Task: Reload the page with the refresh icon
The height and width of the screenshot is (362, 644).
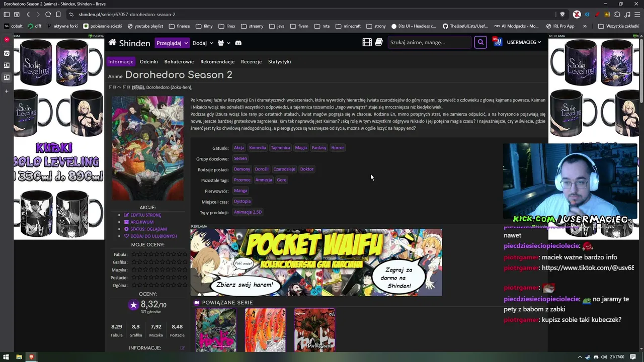Action: (48, 15)
